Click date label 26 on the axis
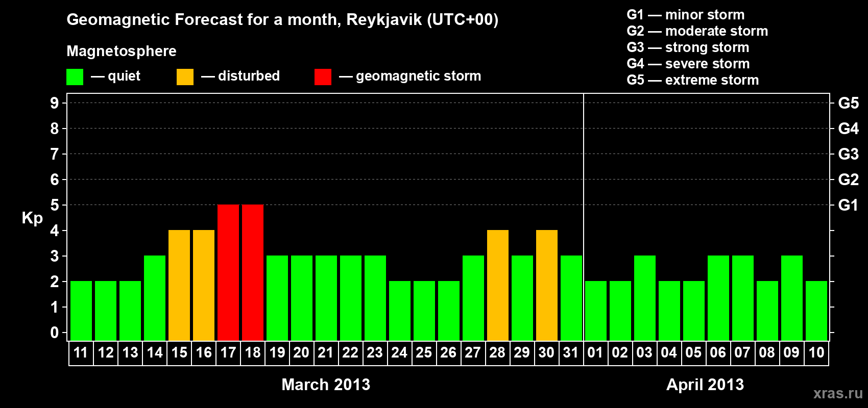This screenshot has height=408, width=868. tap(449, 353)
